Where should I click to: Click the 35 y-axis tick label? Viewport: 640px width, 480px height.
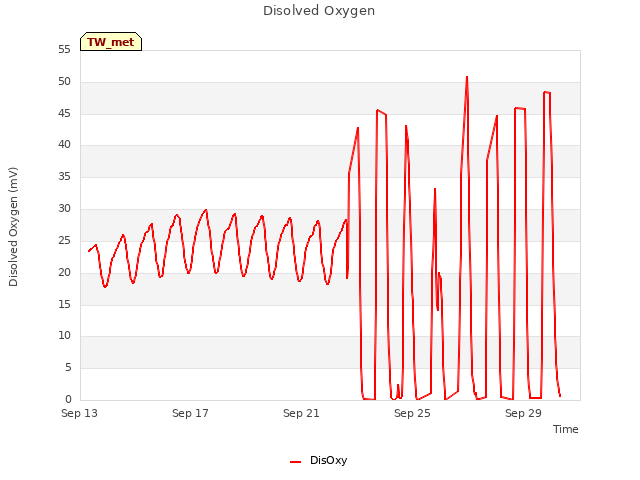(64, 177)
